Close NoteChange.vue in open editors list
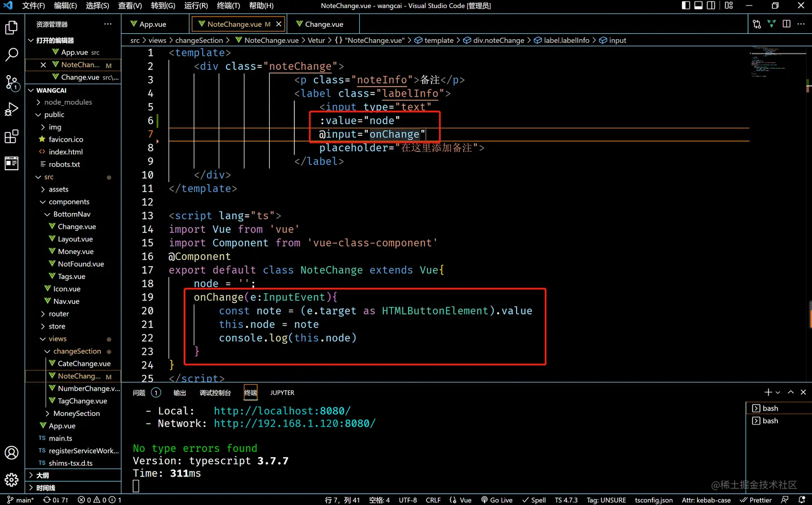The image size is (812, 505). pyautogui.click(x=44, y=64)
